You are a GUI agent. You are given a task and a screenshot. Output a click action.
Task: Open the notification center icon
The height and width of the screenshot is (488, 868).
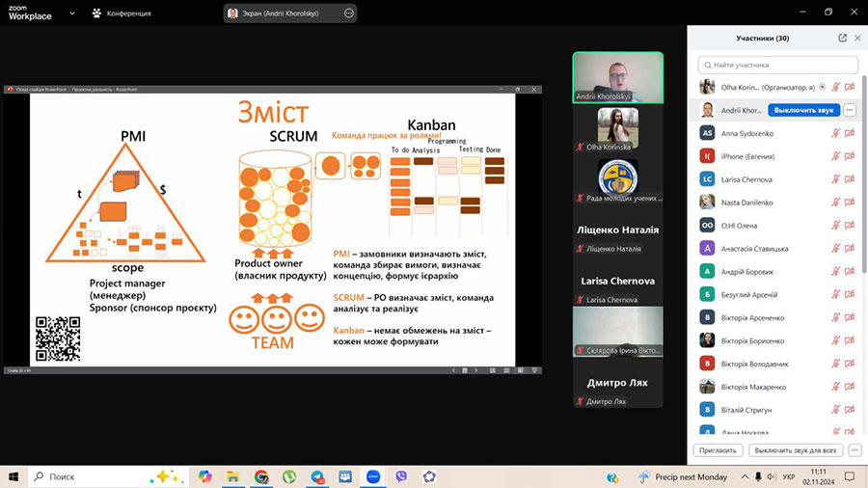coord(850,476)
